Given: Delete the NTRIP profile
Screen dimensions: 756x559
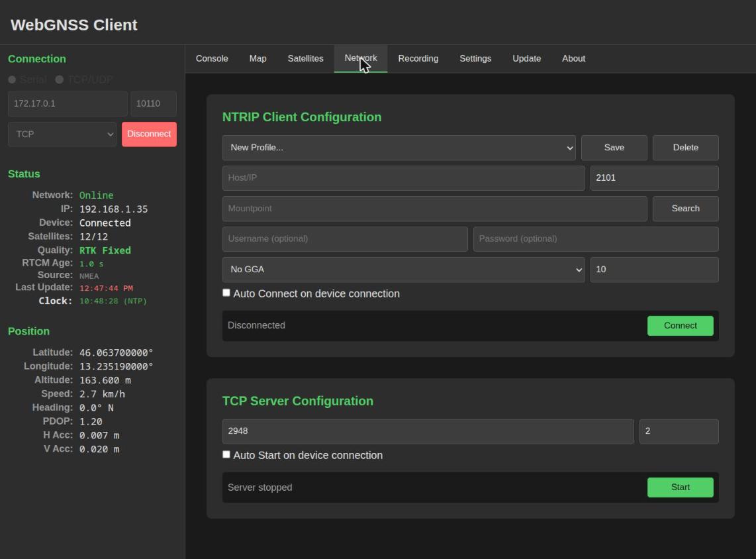Looking at the screenshot, I should click(x=686, y=148).
